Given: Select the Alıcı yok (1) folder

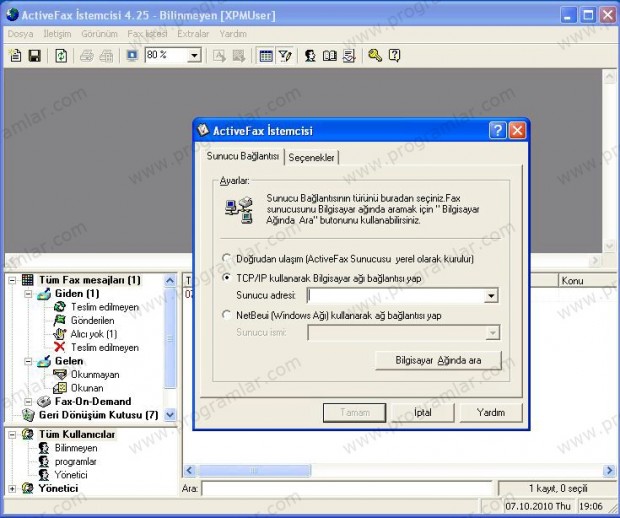Looking at the screenshot, I should (x=94, y=334).
